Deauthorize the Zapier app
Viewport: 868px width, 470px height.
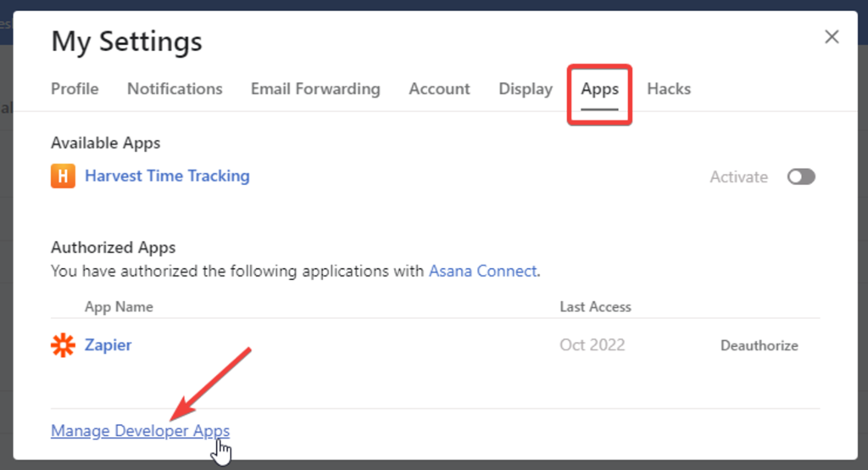pyautogui.click(x=759, y=345)
